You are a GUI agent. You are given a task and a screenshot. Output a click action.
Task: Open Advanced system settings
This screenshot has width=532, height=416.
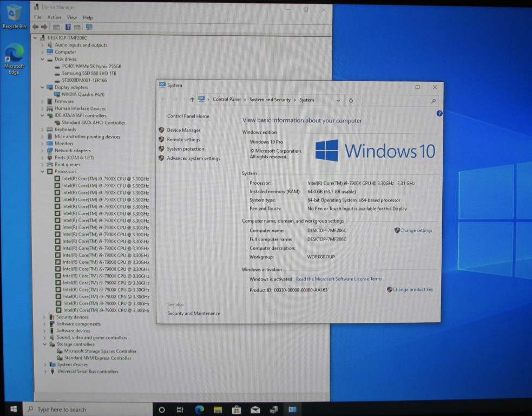coord(193,158)
